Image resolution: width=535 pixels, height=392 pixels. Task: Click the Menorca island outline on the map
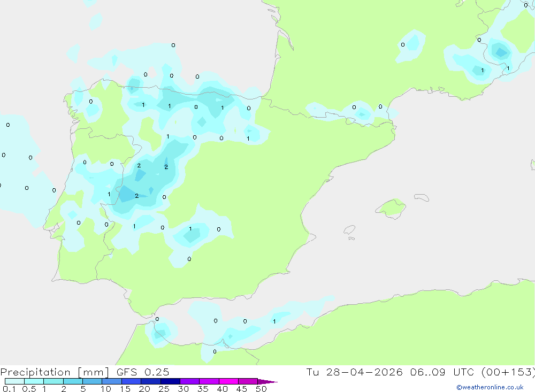pos(422,197)
